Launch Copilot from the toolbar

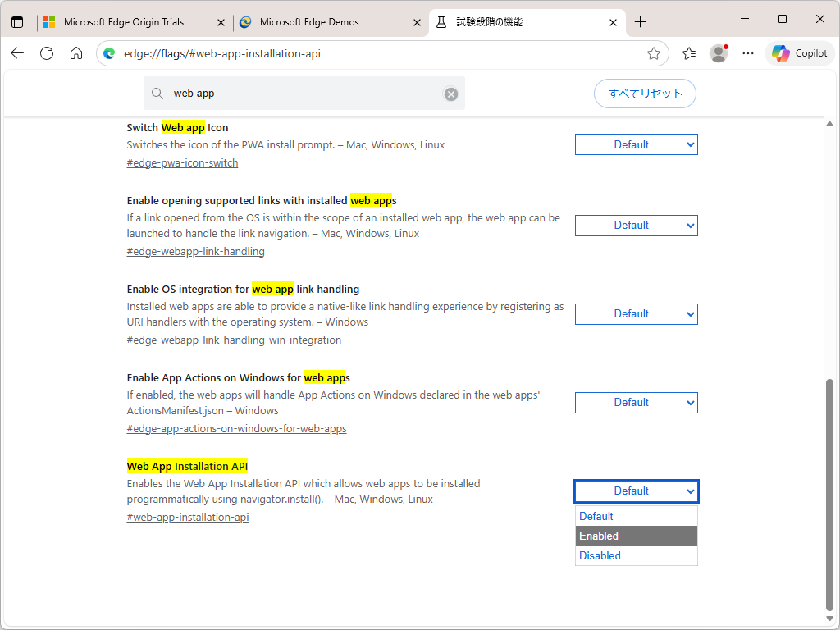[800, 53]
